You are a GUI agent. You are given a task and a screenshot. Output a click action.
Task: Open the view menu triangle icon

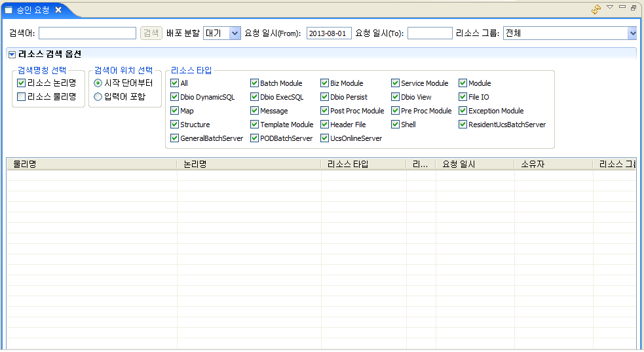point(610,7)
